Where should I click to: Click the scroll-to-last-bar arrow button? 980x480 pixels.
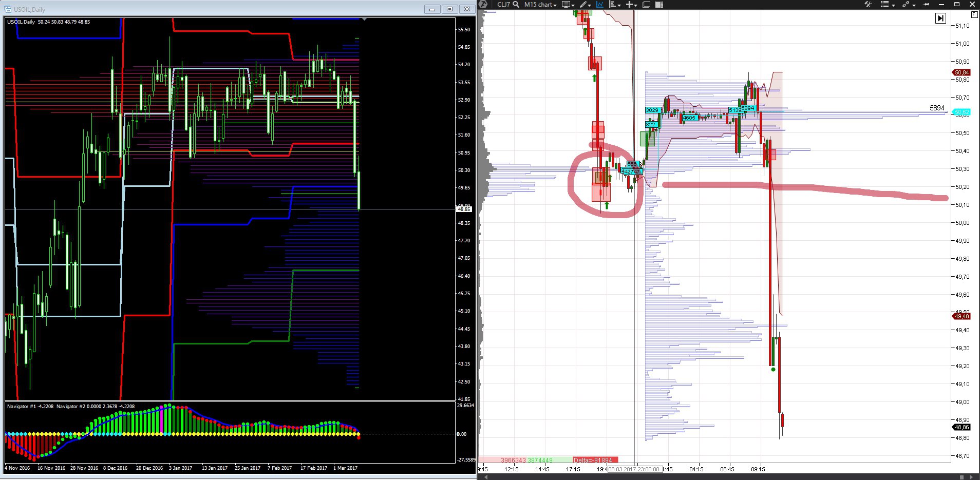pos(940,18)
